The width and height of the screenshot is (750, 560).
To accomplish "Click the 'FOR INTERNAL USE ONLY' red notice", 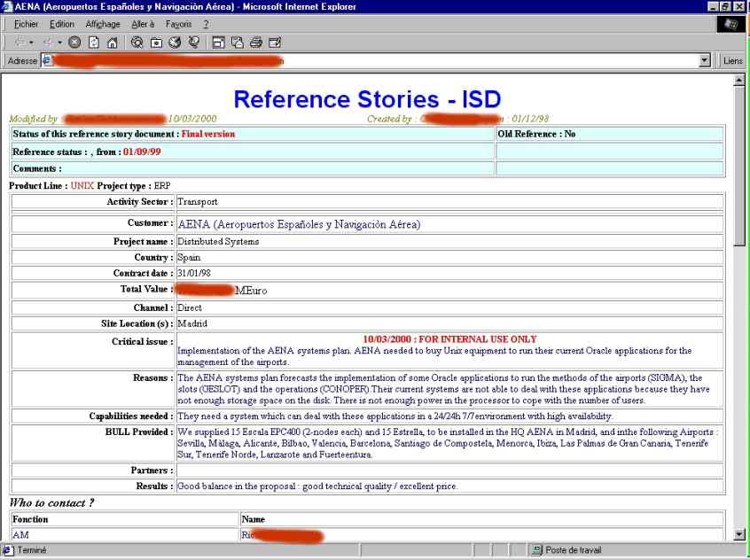I will [478, 339].
